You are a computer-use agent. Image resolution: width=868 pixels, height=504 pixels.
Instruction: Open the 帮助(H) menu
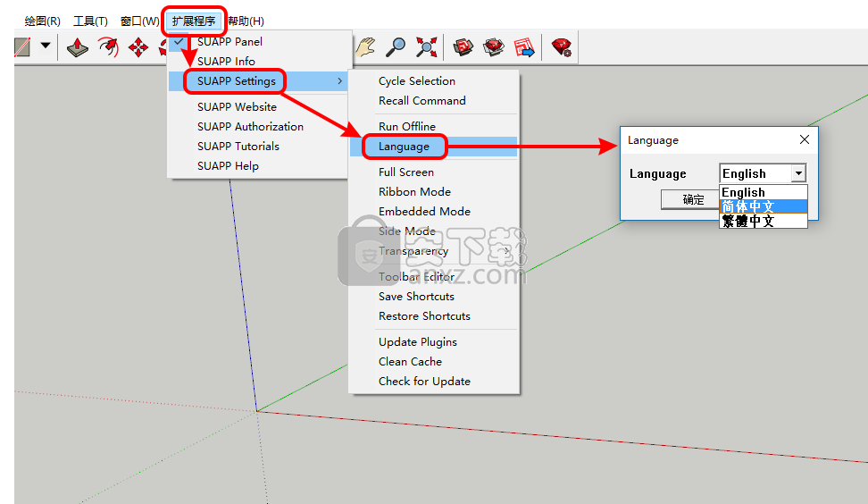coord(246,21)
